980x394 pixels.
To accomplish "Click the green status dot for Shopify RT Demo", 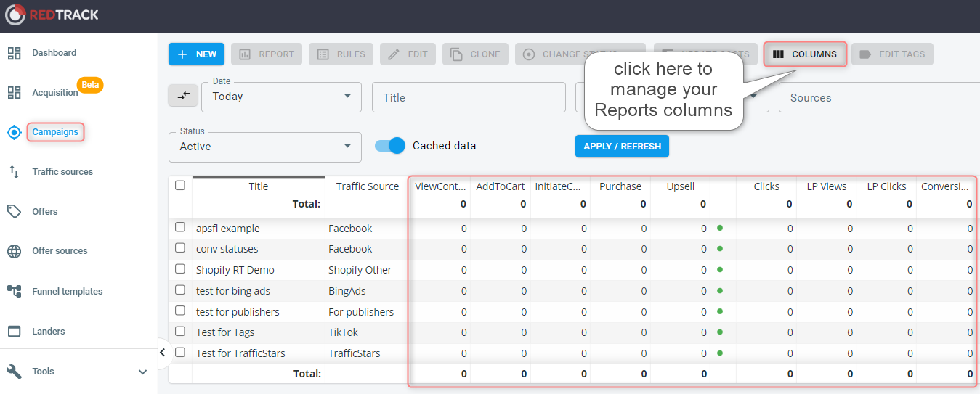I will pos(720,269).
